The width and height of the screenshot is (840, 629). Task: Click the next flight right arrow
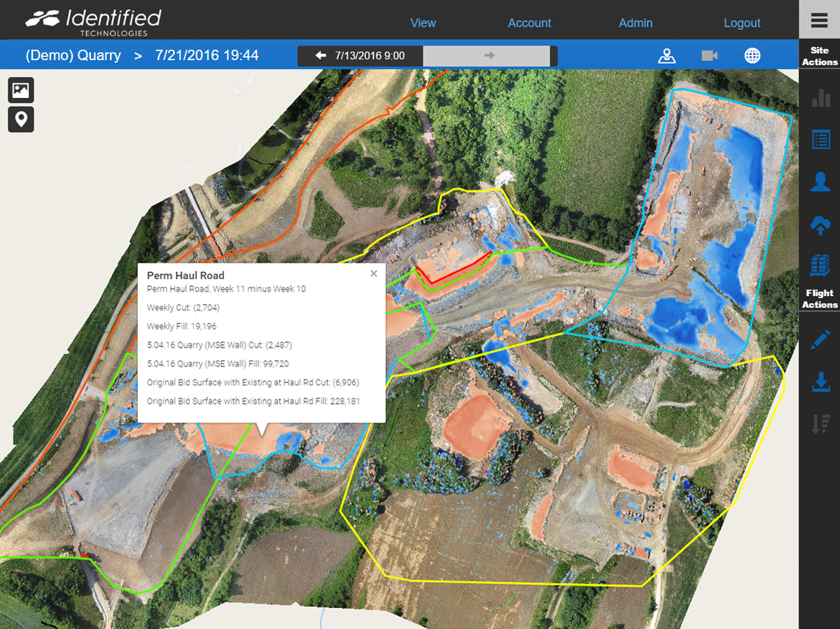[489, 56]
